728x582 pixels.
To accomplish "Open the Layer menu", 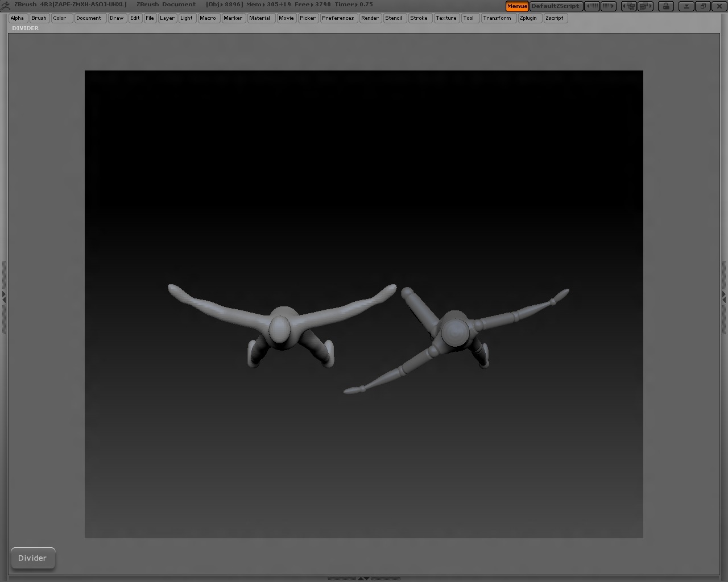I will coord(167,18).
